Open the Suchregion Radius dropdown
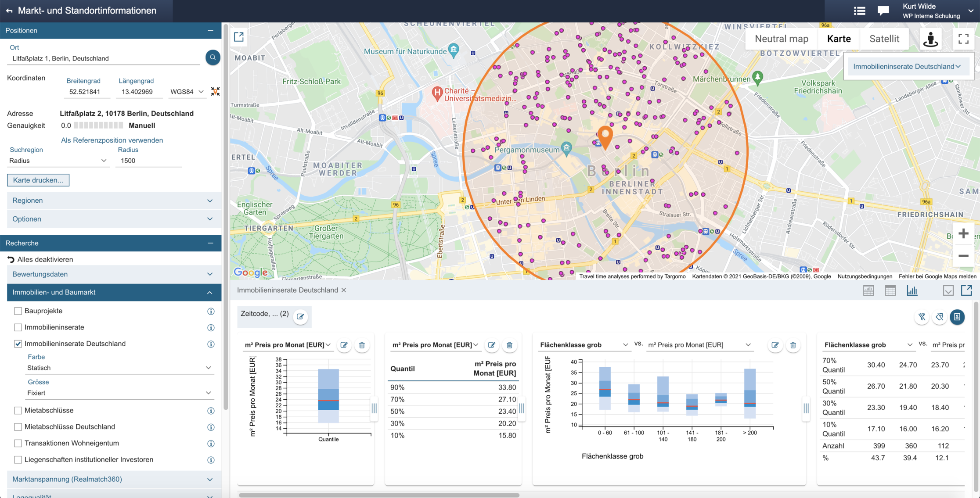This screenshot has height=498, width=980. click(x=58, y=161)
